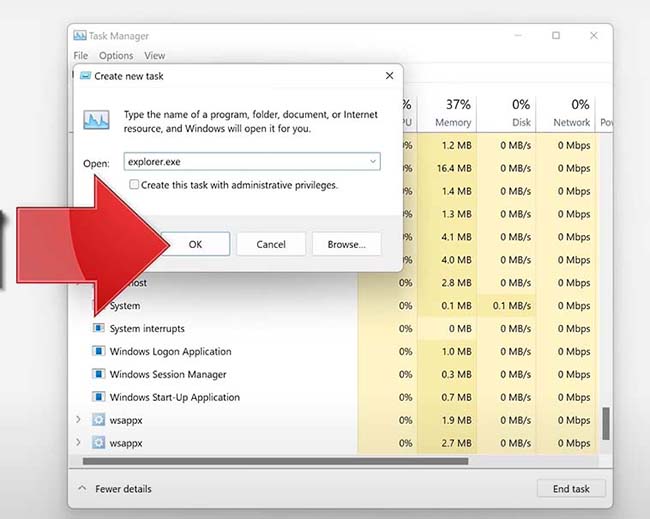Click the 4.1 MB memory value

pos(456,237)
